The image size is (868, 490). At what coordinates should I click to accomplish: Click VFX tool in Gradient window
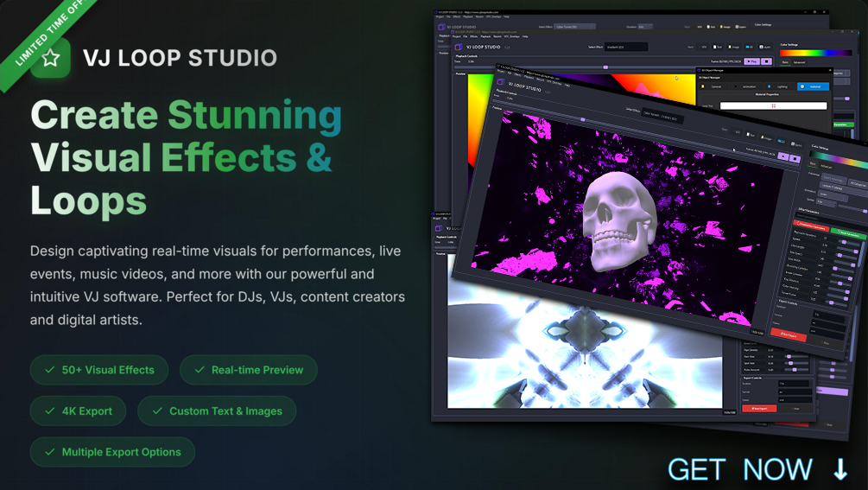tap(703, 47)
